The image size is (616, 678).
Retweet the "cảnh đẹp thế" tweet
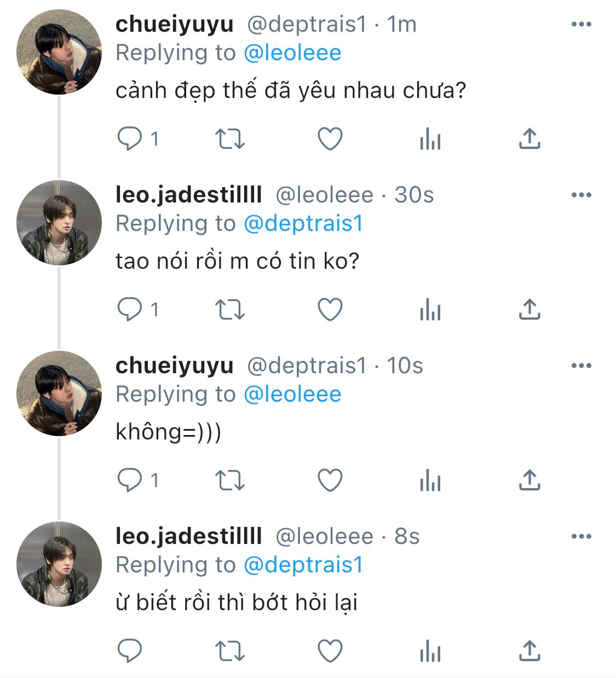[x=229, y=139]
